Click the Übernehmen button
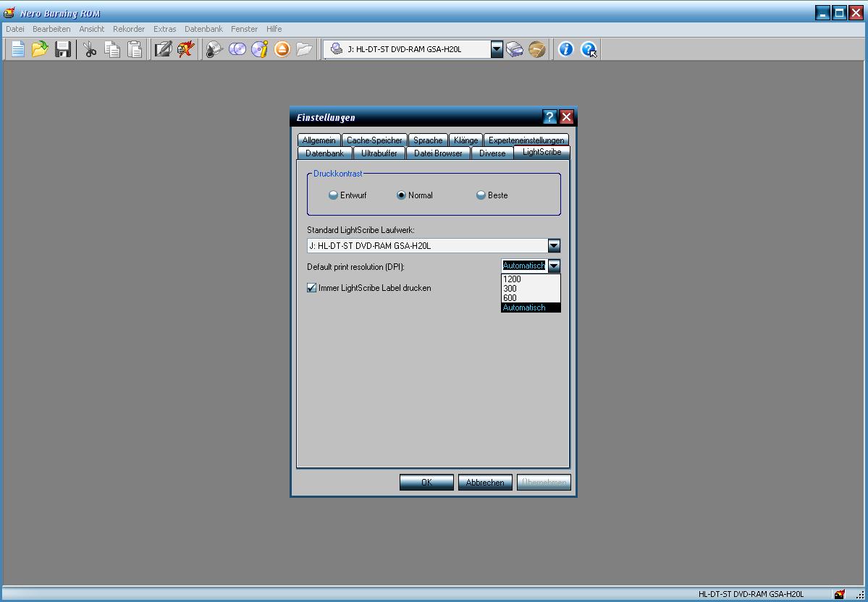Viewport: 868px width, 602px height. pyautogui.click(x=544, y=483)
